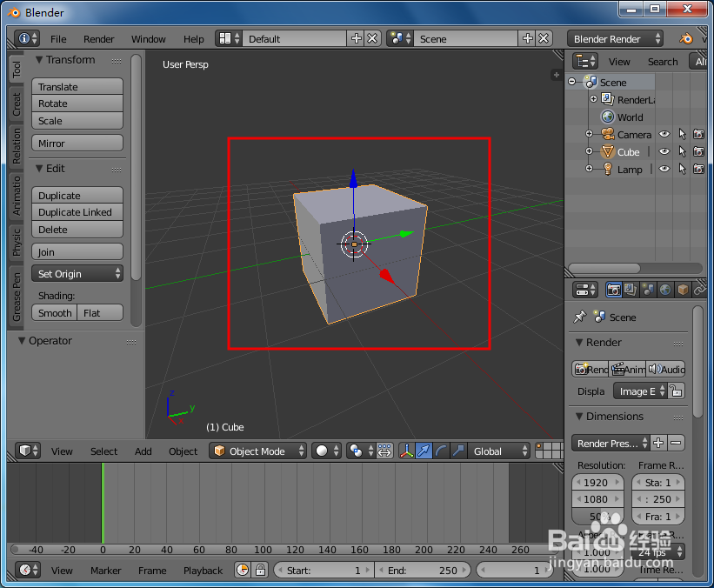The height and width of the screenshot is (588, 714).
Task: Open the Info editor type selector
Action: [x=27, y=39]
